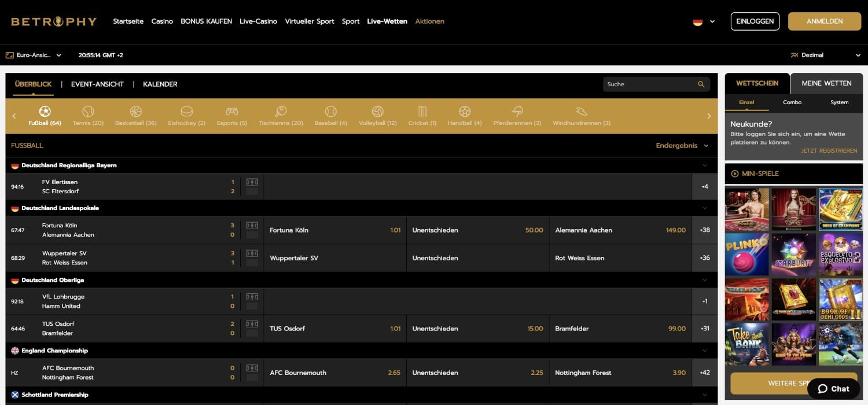Open pitch view for Wuppertaler SV match
Image resolution: width=868 pixels, height=405 pixels.
coord(252,253)
